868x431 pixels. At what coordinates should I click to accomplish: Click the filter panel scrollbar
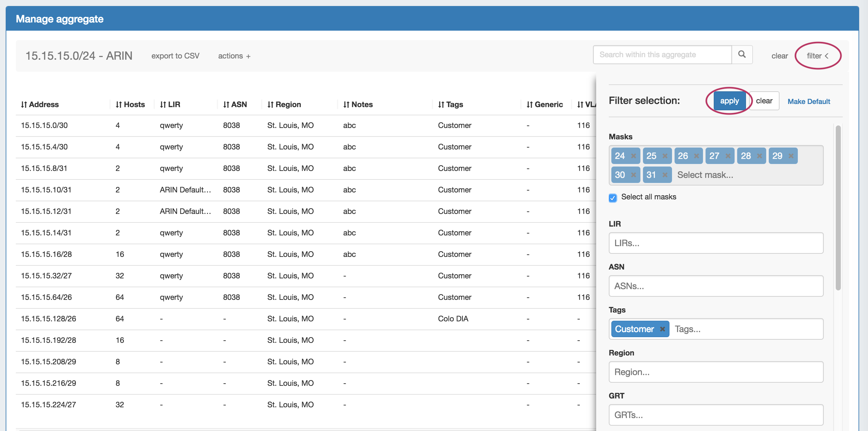[838, 207]
